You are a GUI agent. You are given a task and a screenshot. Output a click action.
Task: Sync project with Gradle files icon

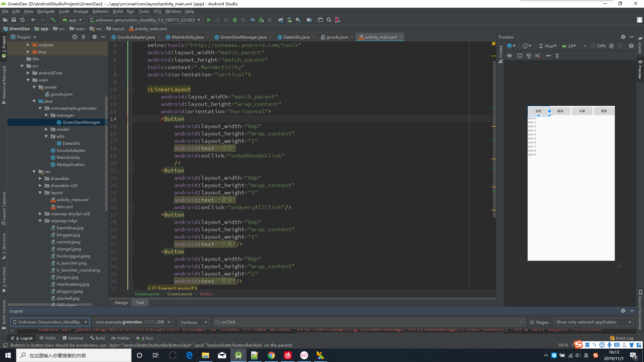tap(281, 20)
